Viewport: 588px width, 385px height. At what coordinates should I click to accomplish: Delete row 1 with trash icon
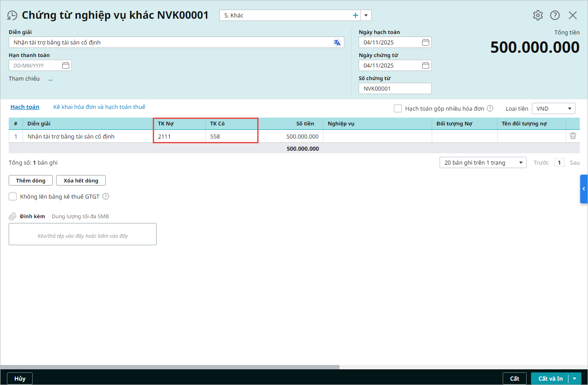point(573,136)
